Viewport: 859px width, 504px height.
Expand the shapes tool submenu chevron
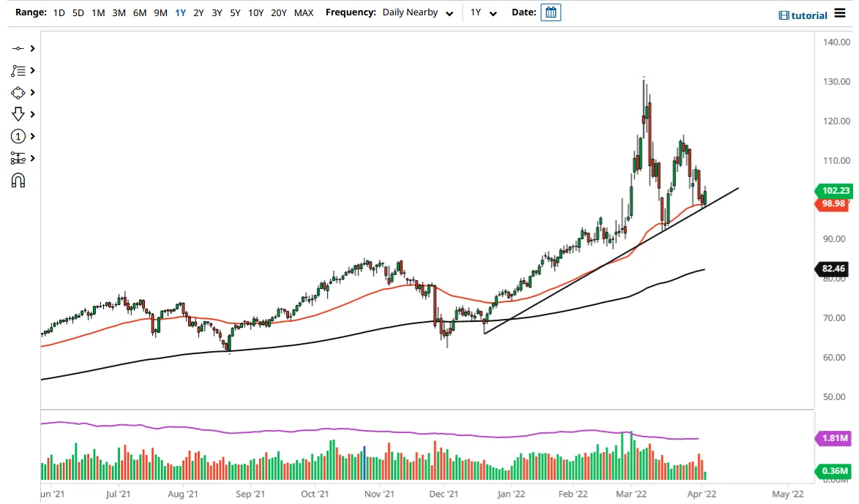[x=32, y=93]
